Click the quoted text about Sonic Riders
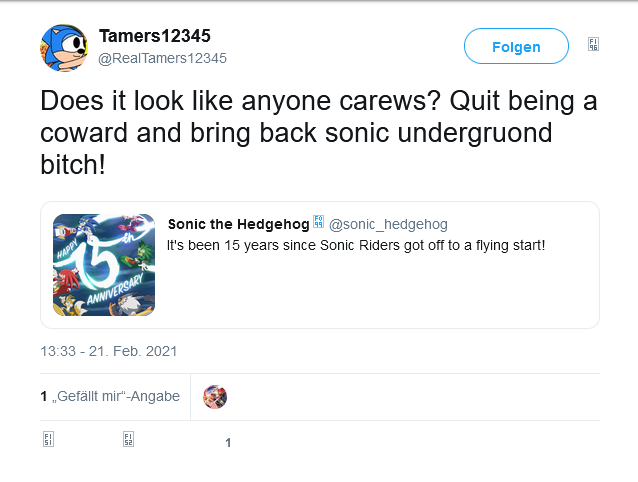 (356, 244)
